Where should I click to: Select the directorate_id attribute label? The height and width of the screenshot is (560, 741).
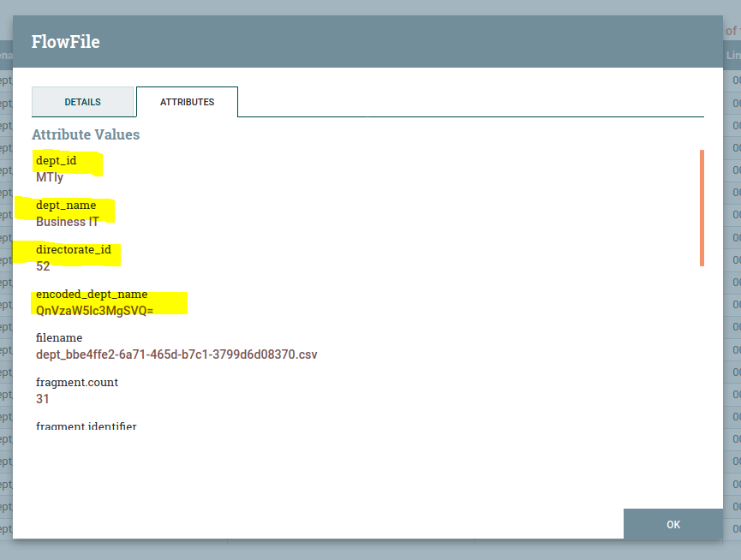point(74,250)
